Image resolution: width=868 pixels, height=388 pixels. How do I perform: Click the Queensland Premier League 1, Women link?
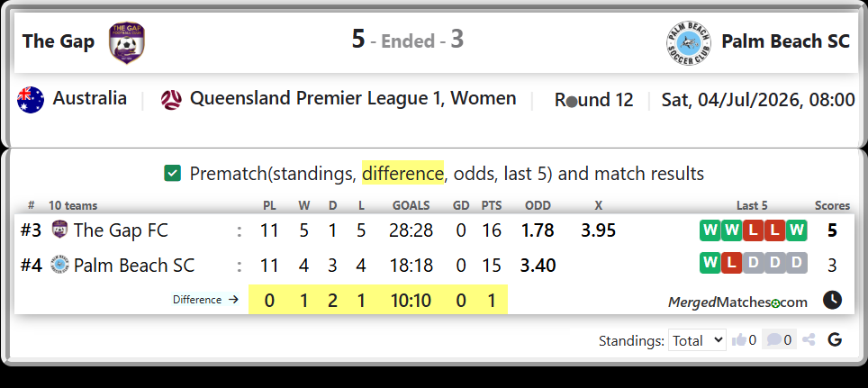tap(353, 98)
